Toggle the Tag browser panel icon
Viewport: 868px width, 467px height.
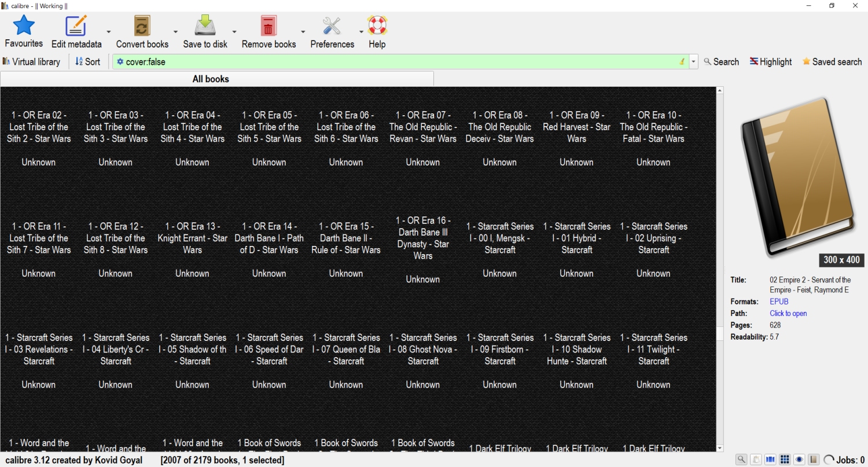[x=756, y=459]
